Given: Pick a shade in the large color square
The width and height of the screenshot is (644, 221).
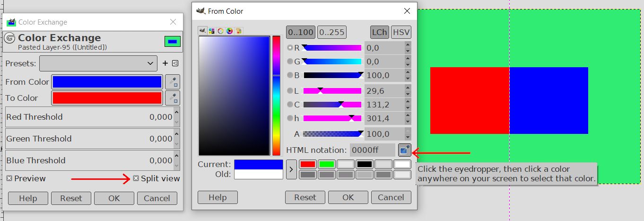Looking at the screenshot, I should [x=234, y=96].
